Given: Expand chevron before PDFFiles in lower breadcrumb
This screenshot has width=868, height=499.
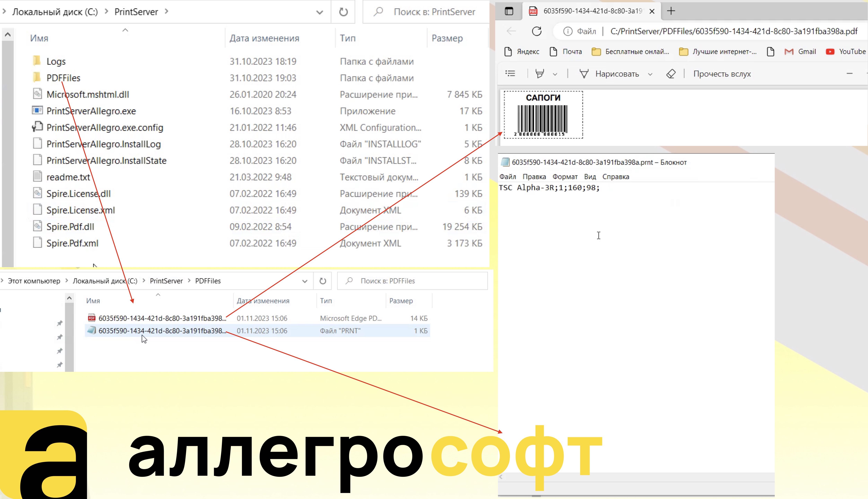Looking at the screenshot, I should tap(189, 280).
